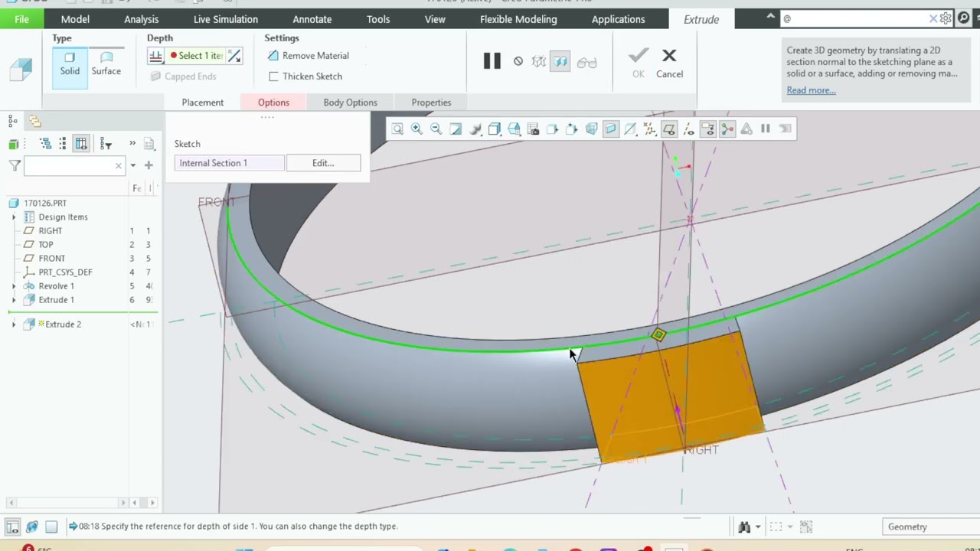
Task: Click the Zoom Out icon
Action: [x=436, y=129]
